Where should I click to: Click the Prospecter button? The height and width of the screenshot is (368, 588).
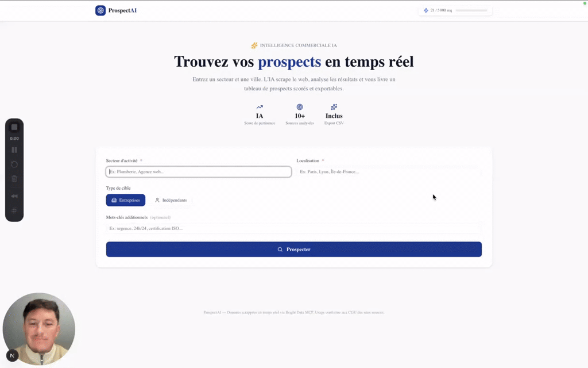tap(293, 250)
